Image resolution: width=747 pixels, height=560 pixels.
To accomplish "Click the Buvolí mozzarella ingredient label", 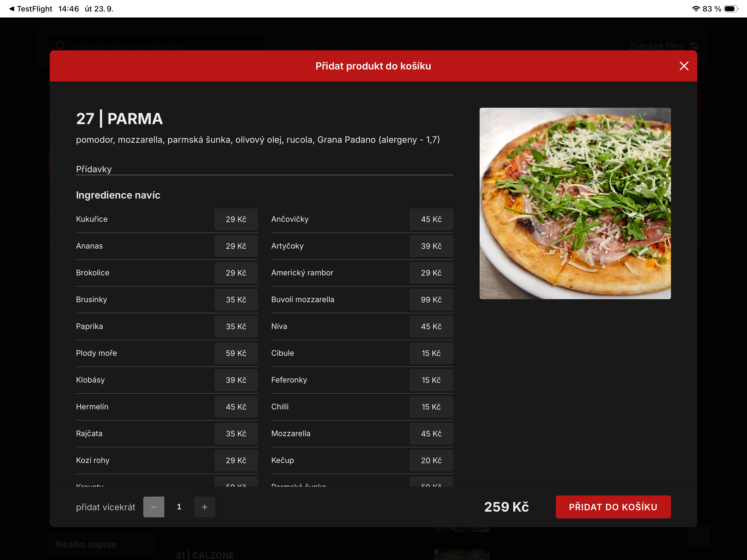I will click(x=303, y=300).
